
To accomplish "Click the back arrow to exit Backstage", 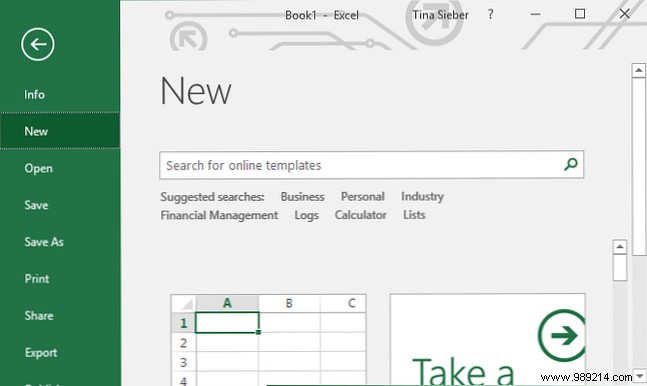I will [x=38, y=44].
